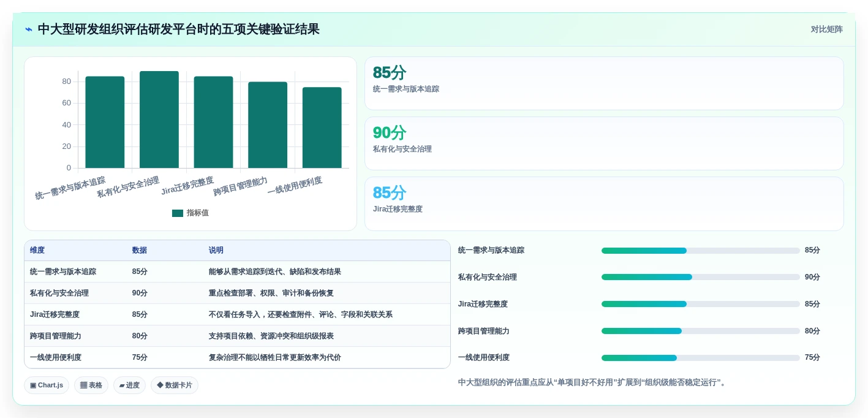Open the 90分 私有化与安全治理 data card
This screenshot has width=868, height=418.
pos(604,143)
